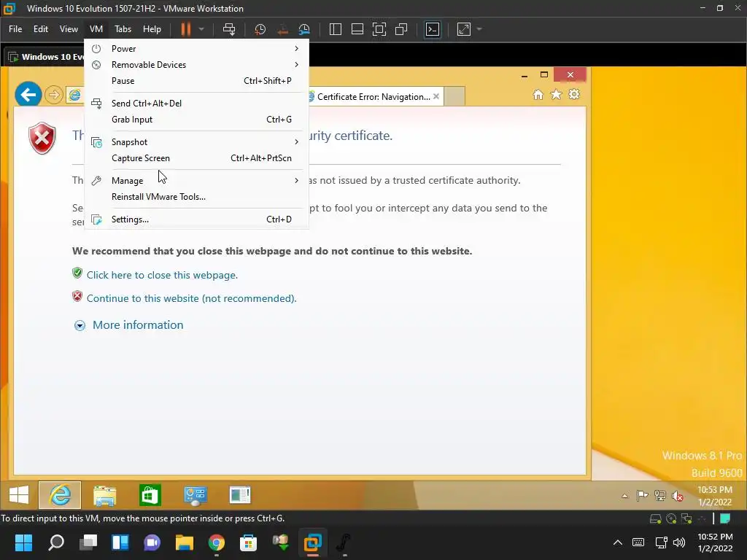Viewport: 747px width, 560px height.
Task: Click the host volume tray icon
Action: pyautogui.click(x=679, y=542)
